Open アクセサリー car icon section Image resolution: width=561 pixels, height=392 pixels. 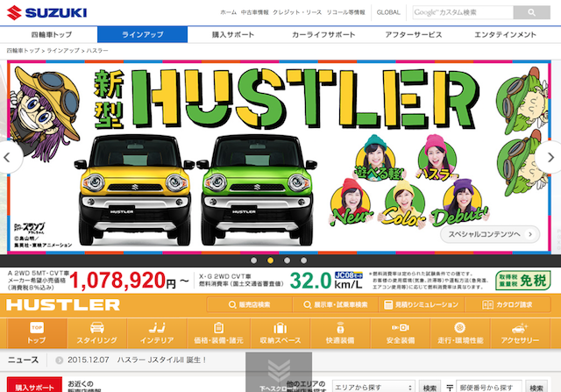pyautogui.click(x=520, y=333)
